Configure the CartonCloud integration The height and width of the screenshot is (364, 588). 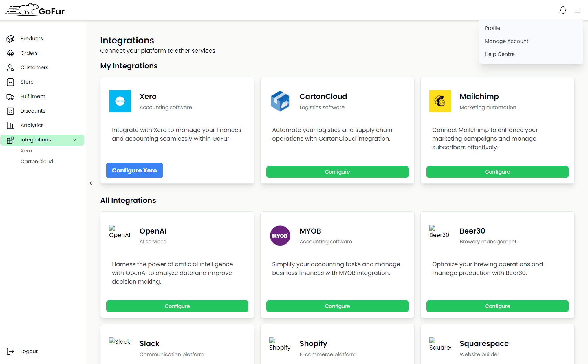tap(337, 172)
